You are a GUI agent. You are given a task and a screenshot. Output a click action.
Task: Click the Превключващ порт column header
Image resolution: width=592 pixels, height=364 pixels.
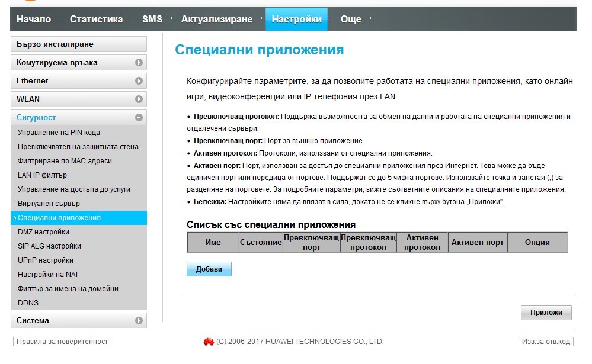pos(312,243)
